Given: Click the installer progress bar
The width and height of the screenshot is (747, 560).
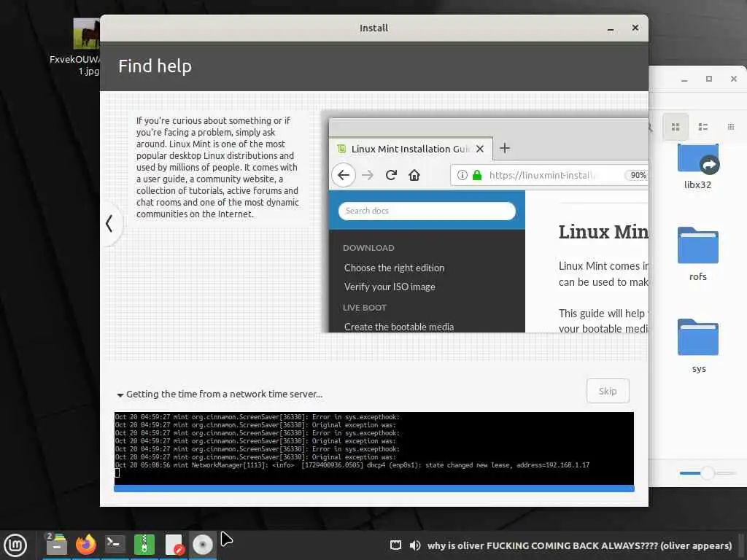Looking at the screenshot, I should click(374, 489).
